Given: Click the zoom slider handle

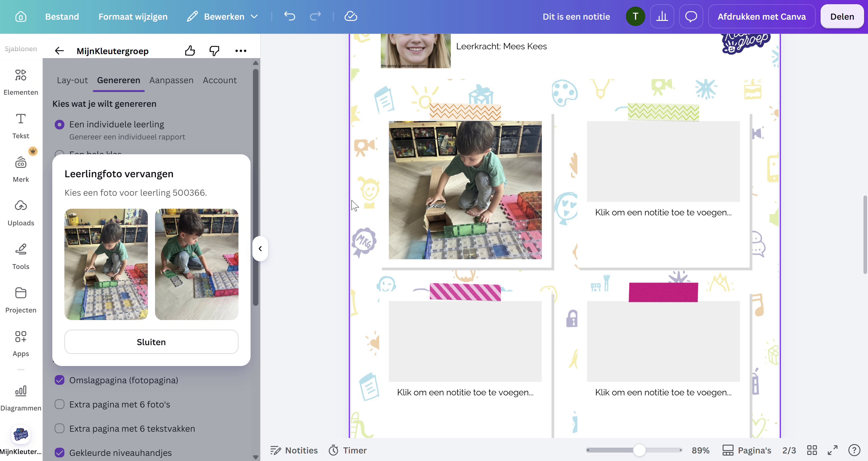Looking at the screenshot, I should click(639, 450).
